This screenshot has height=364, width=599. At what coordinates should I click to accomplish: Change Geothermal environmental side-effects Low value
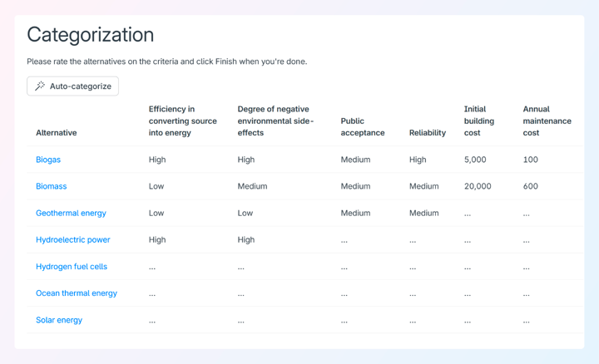coord(245,213)
